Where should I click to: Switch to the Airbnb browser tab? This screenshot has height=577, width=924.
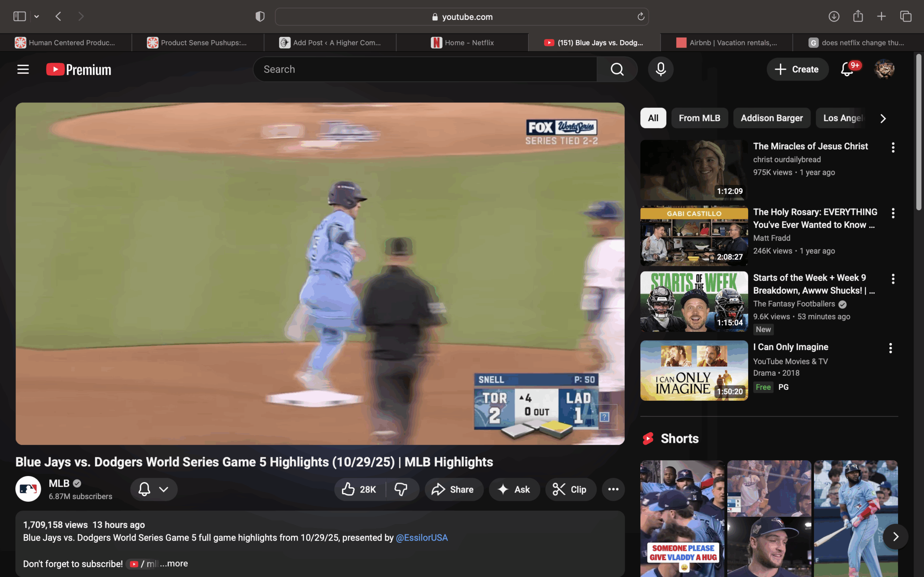727,43
